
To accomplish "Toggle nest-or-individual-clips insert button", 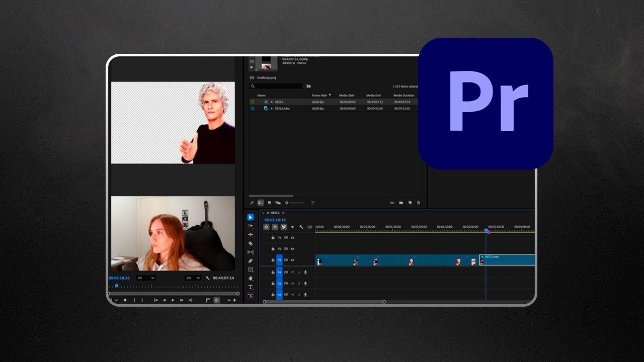I will (x=266, y=227).
